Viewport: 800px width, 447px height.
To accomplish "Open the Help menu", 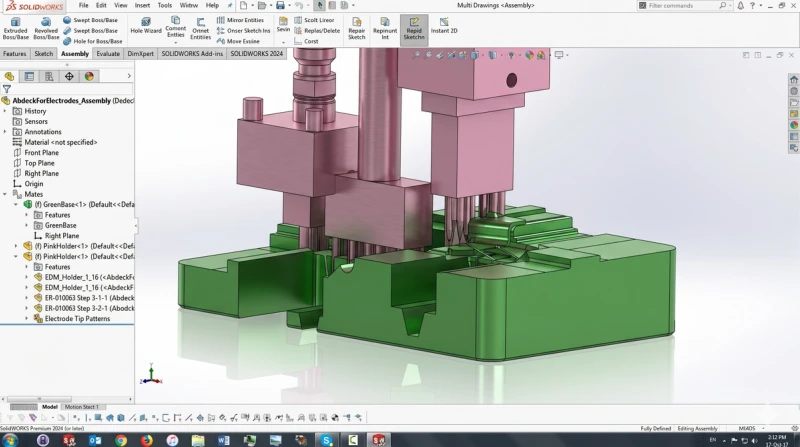I will (x=212, y=5).
